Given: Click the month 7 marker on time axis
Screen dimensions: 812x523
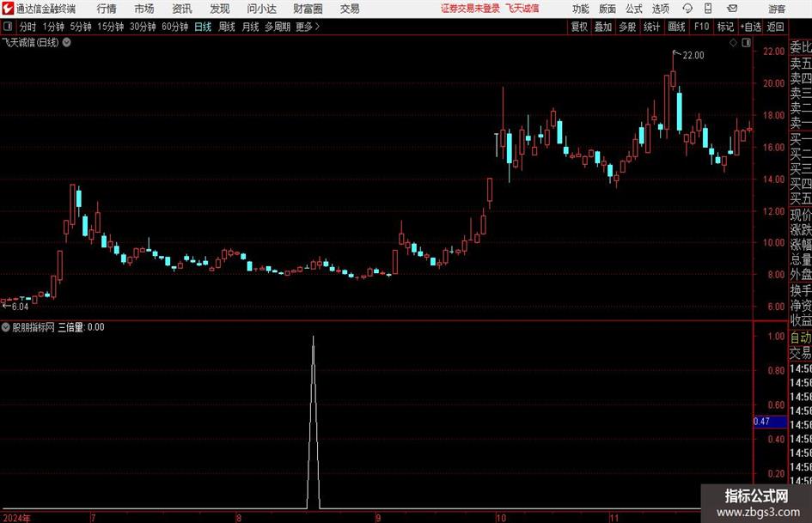Looking at the screenshot, I should (93, 518).
